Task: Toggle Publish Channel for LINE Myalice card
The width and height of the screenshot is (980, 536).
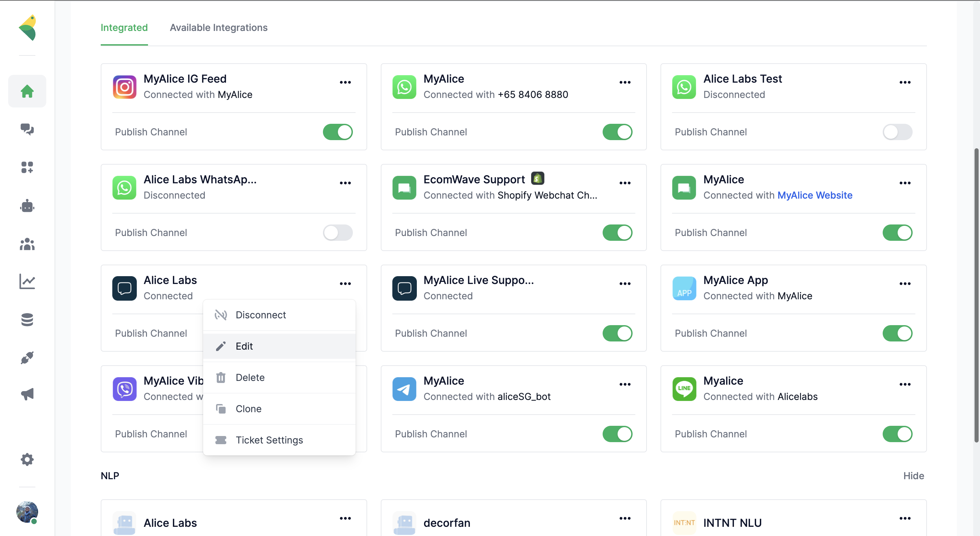Action: coord(897,434)
